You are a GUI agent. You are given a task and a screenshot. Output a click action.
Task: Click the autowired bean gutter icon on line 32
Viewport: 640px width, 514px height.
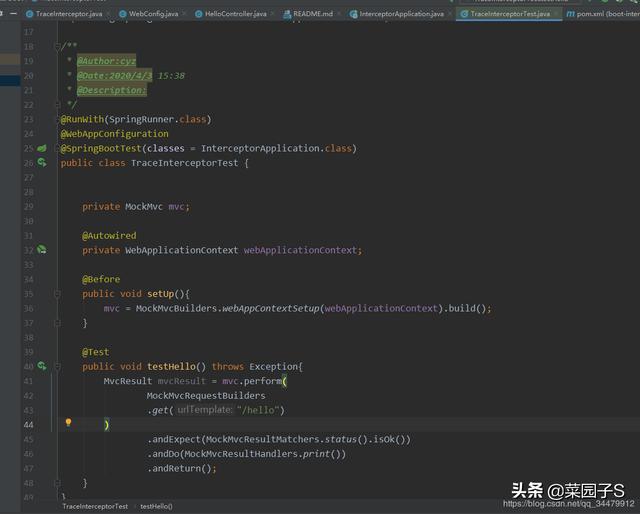tap(42, 249)
